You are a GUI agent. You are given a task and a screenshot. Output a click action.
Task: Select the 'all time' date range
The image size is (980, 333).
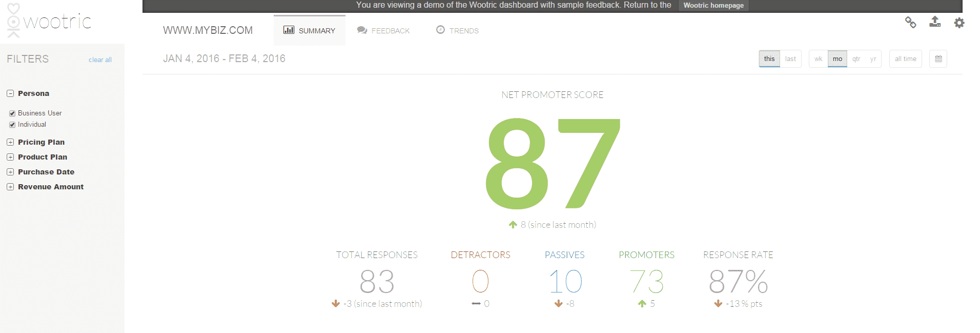[905, 59]
